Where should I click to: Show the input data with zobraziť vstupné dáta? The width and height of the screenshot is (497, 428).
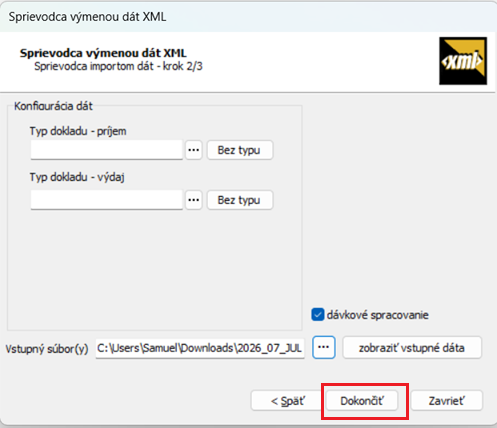[x=412, y=348]
